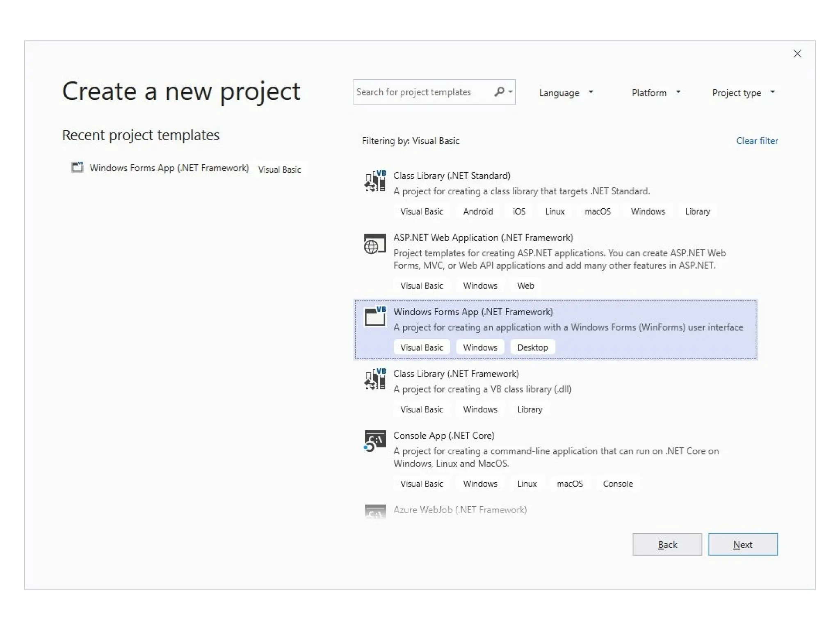This screenshot has width=840, height=630.
Task: Click the recent Windows Forms App template icon
Action: pyautogui.click(x=77, y=167)
